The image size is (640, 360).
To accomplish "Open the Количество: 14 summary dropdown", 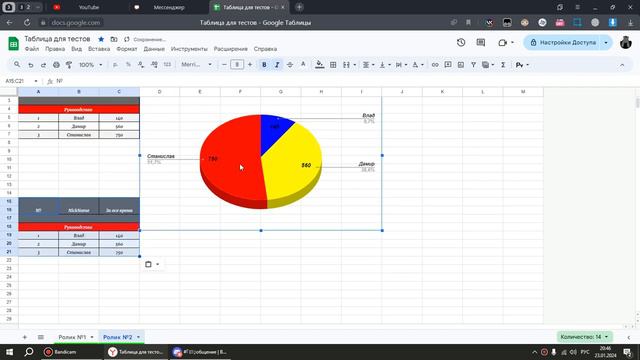I will tap(584, 337).
